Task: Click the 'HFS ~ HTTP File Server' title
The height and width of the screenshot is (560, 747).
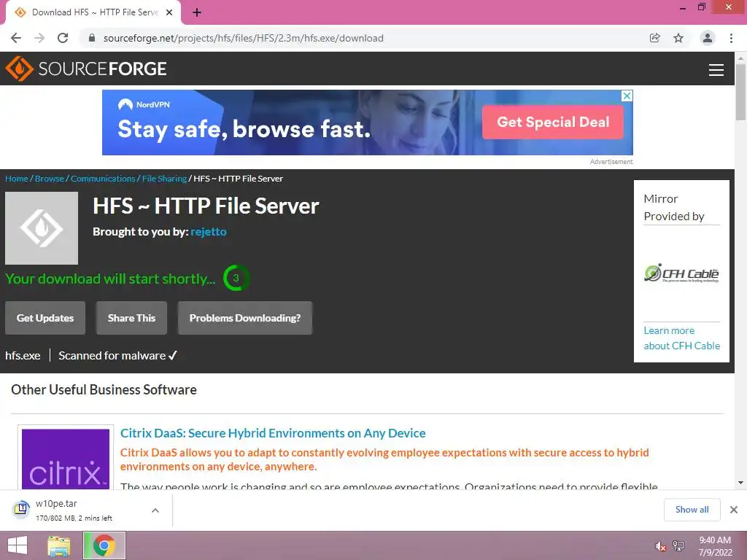Action: (206, 206)
